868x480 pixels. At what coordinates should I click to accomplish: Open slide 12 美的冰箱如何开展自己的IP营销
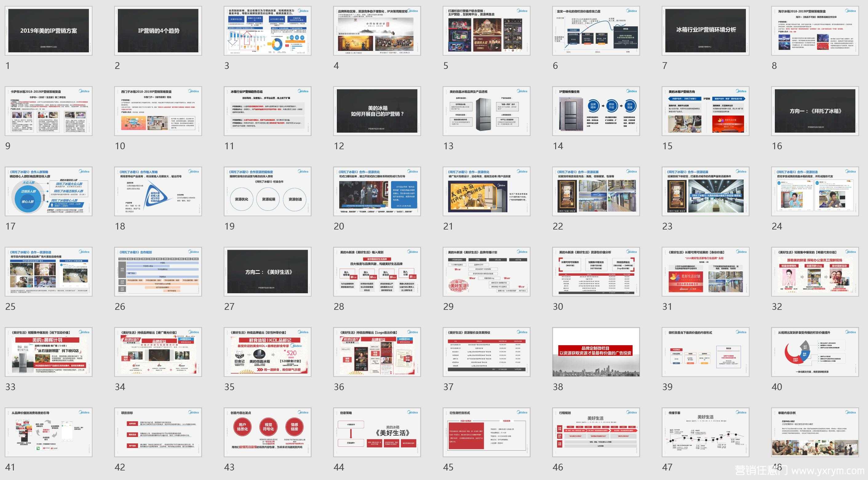377,111
